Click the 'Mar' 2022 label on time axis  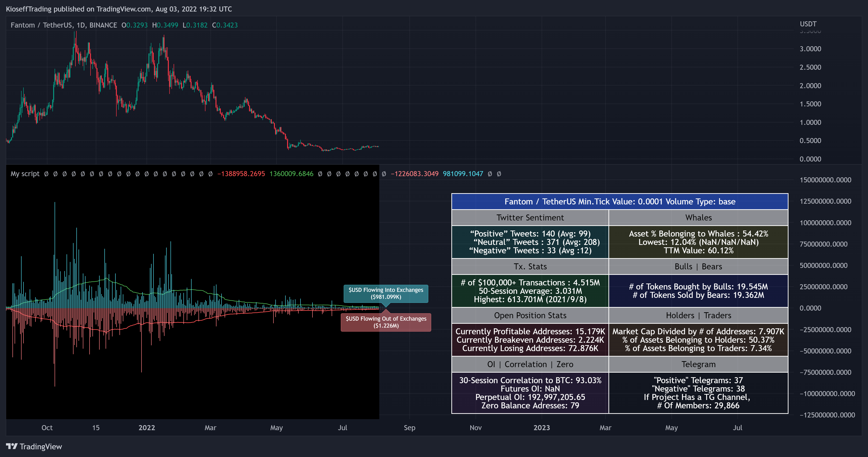click(x=210, y=428)
